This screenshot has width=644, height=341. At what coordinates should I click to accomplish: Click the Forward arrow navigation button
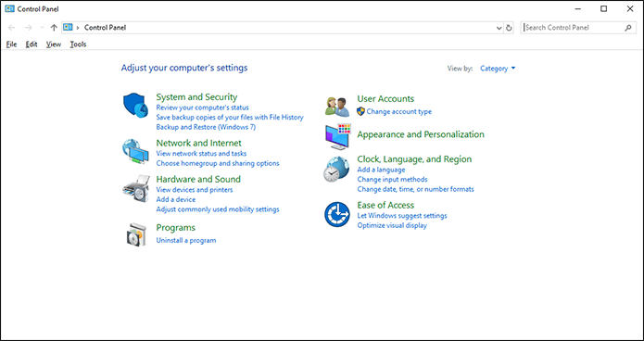pos(29,28)
